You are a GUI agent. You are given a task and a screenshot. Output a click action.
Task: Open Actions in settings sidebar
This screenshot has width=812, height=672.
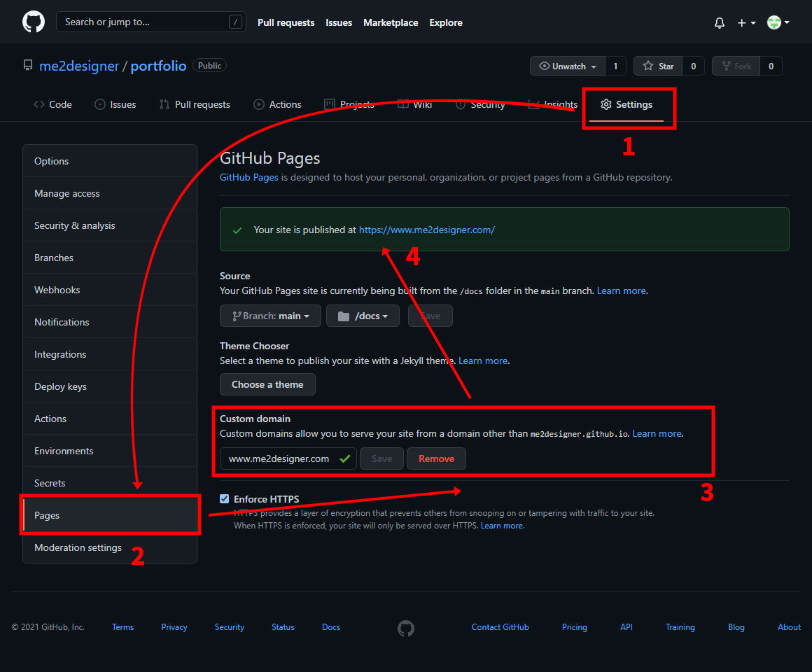tap(110, 419)
